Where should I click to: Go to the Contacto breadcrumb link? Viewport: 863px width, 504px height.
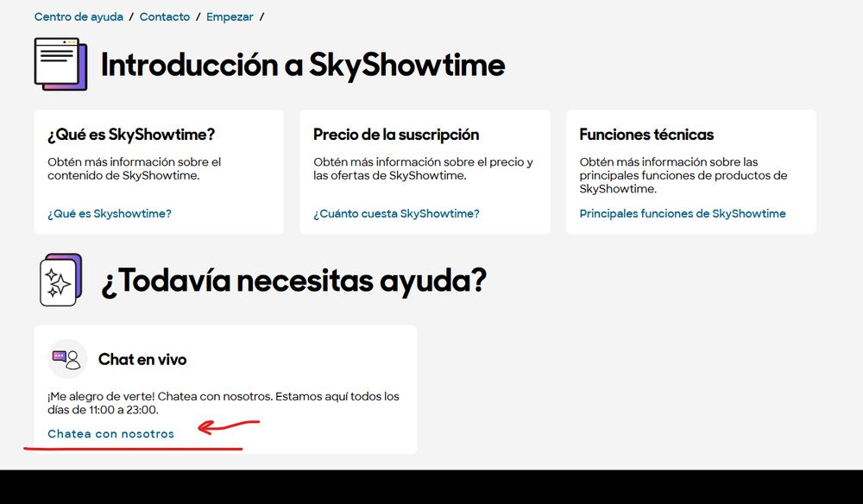pyautogui.click(x=165, y=17)
